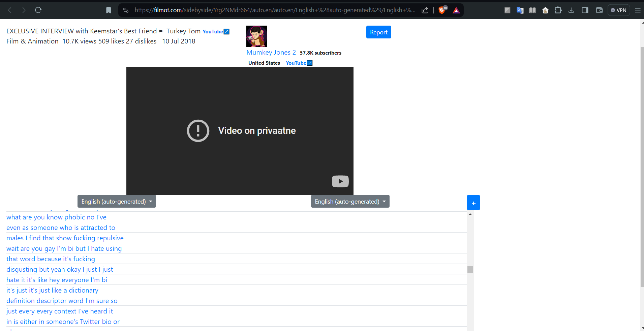Toggle the browser sidebar panel

click(x=585, y=10)
